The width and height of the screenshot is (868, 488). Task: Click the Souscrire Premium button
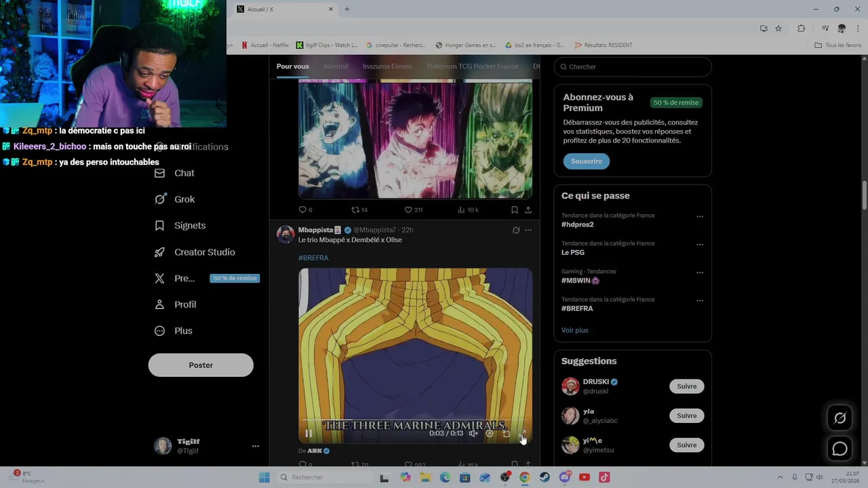click(x=586, y=161)
